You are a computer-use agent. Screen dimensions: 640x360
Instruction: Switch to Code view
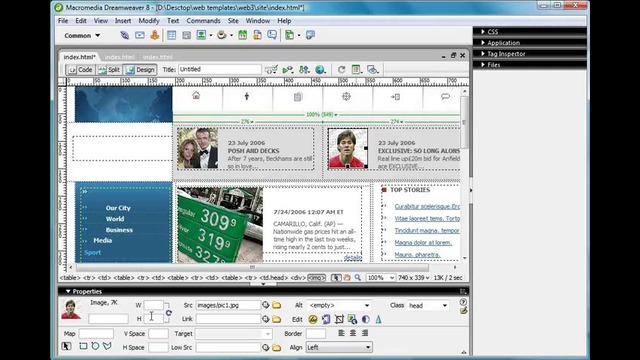pyautogui.click(x=81, y=70)
